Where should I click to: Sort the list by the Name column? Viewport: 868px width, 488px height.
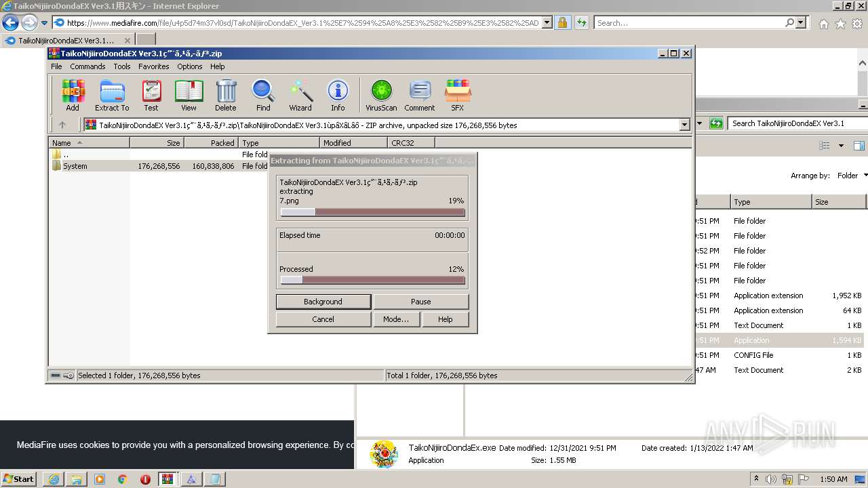point(89,143)
